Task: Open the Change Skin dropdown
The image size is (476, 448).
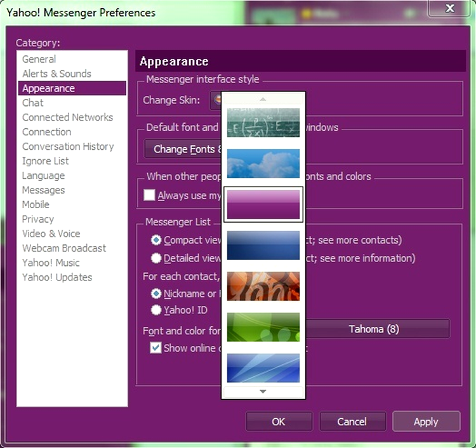Action: click(215, 100)
